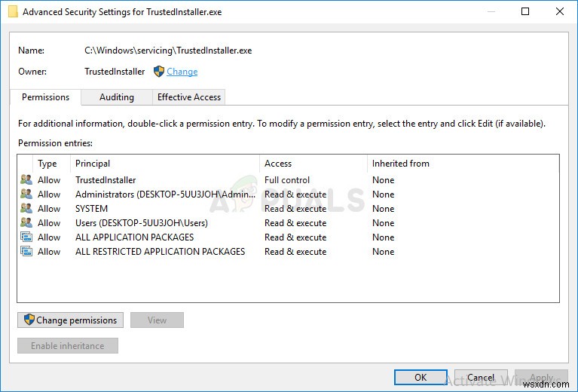
Task: Click the user icon of the Administrators entry
Action: [26, 194]
